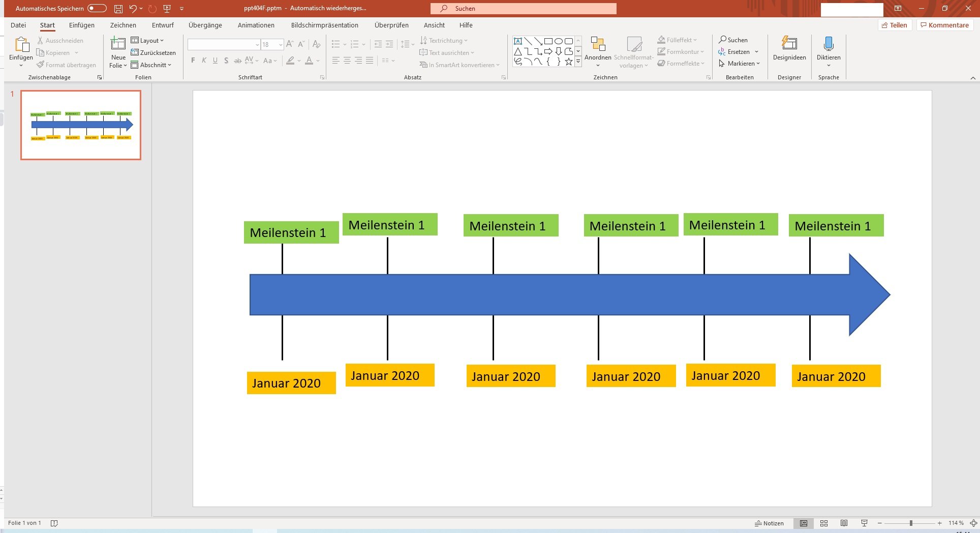Toggle text shadow S formatting

click(226, 61)
